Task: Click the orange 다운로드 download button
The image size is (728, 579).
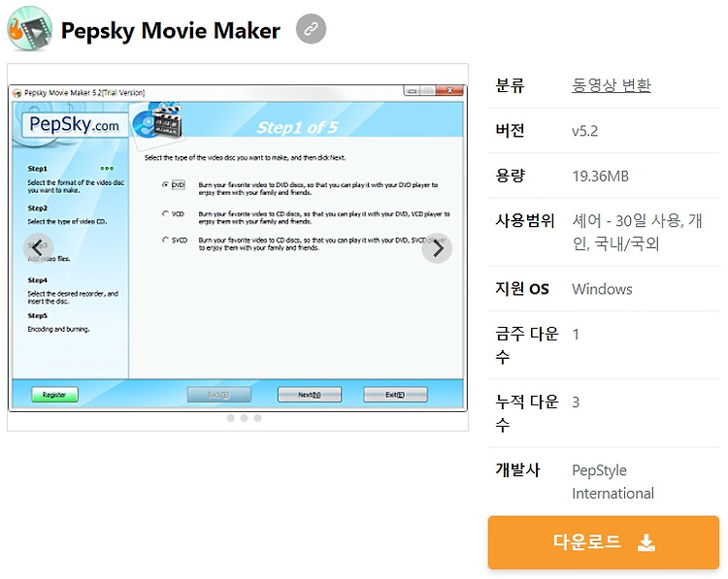Action: 603,542
